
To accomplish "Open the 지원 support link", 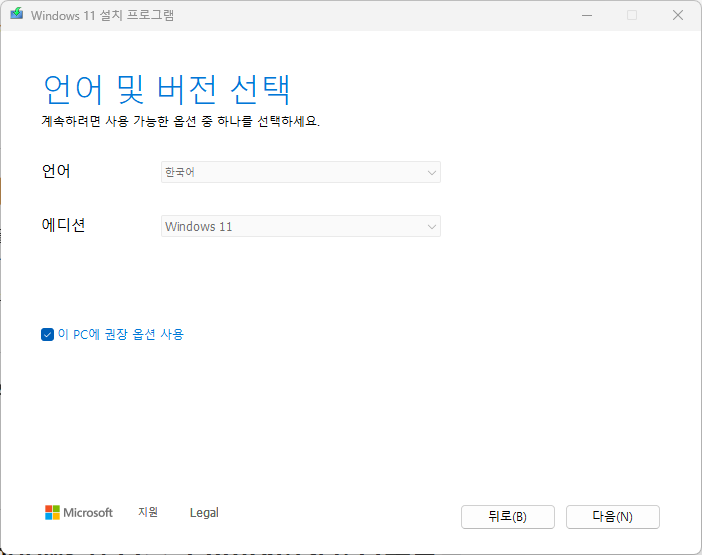I will pos(148,512).
